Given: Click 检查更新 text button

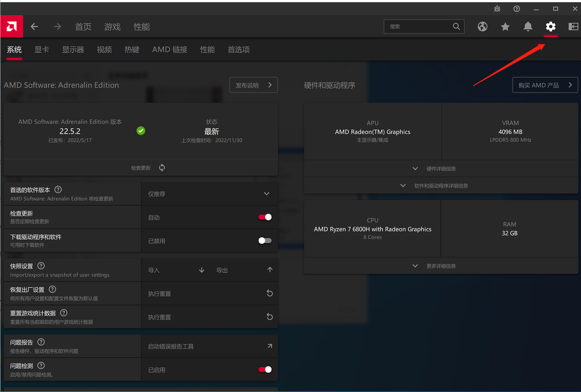Looking at the screenshot, I should click(x=141, y=168).
